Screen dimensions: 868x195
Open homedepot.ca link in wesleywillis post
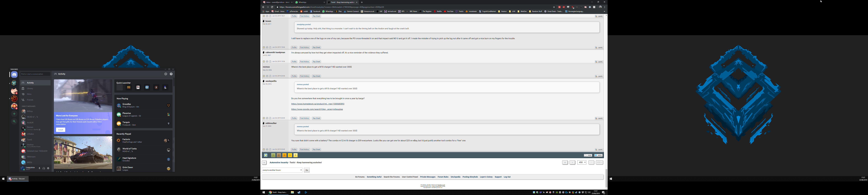[x=318, y=104]
